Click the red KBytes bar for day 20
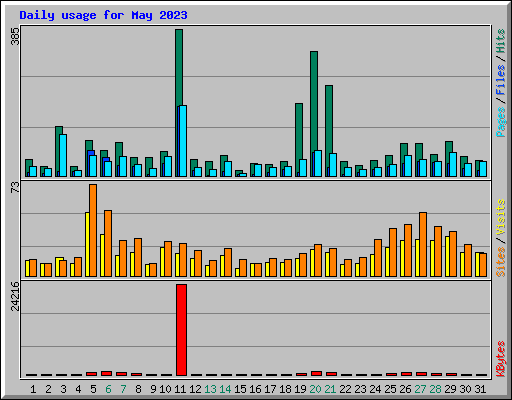The height and width of the screenshot is (400, 512). pyautogui.click(x=316, y=373)
